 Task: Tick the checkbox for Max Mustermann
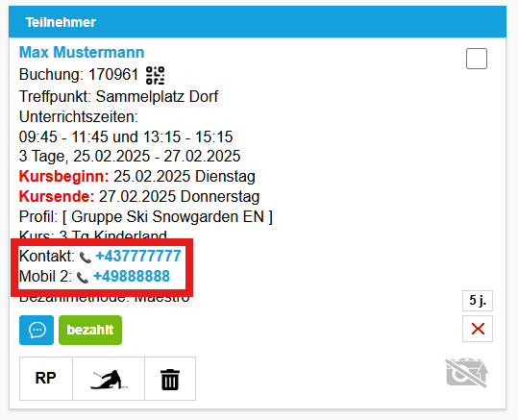(477, 59)
